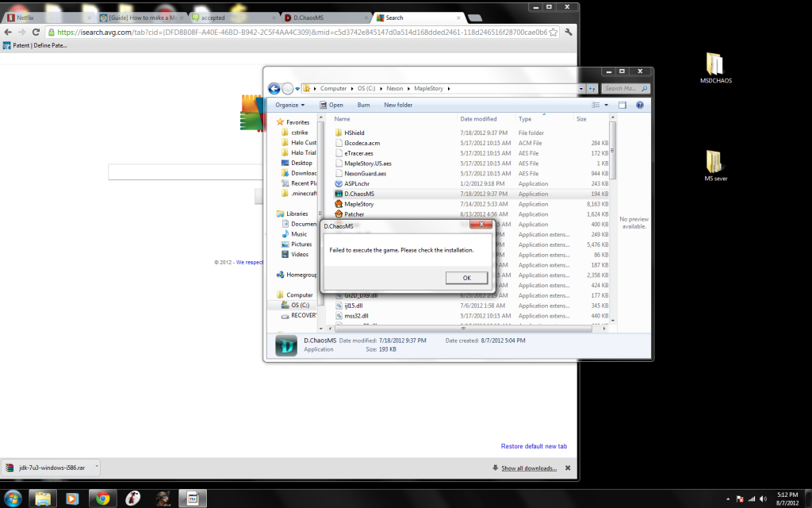Click Show all downloads link

(529, 468)
